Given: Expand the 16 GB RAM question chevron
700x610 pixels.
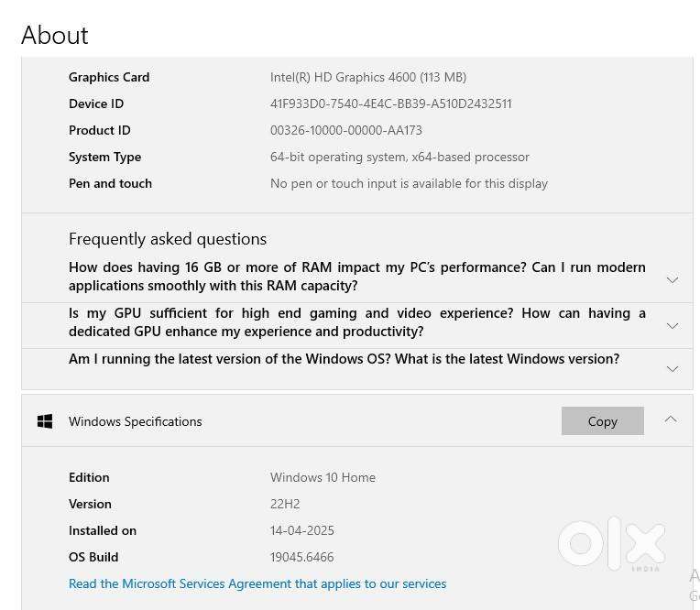Looking at the screenshot, I should point(672,280).
